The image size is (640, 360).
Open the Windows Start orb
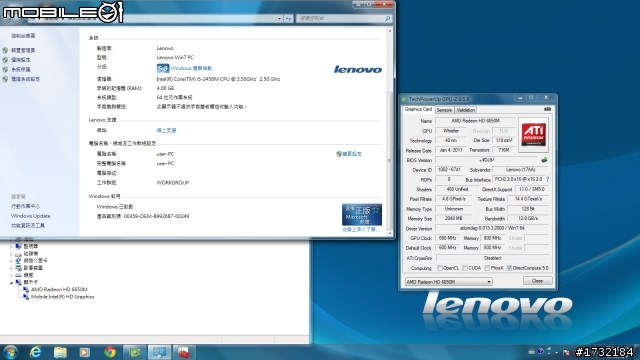coord(10,352)
